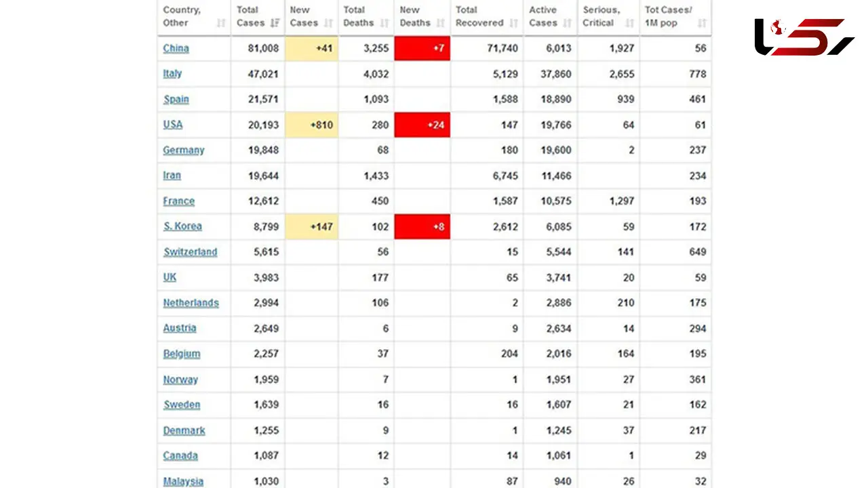Select S. Korea's red +8 new deaths cell
This screenshot has width=868, height=488.
click(x=422, y=226)
